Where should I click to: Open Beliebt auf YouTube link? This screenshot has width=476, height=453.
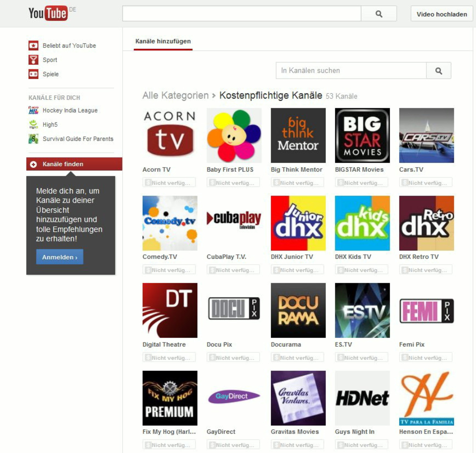tap(69, 46)
